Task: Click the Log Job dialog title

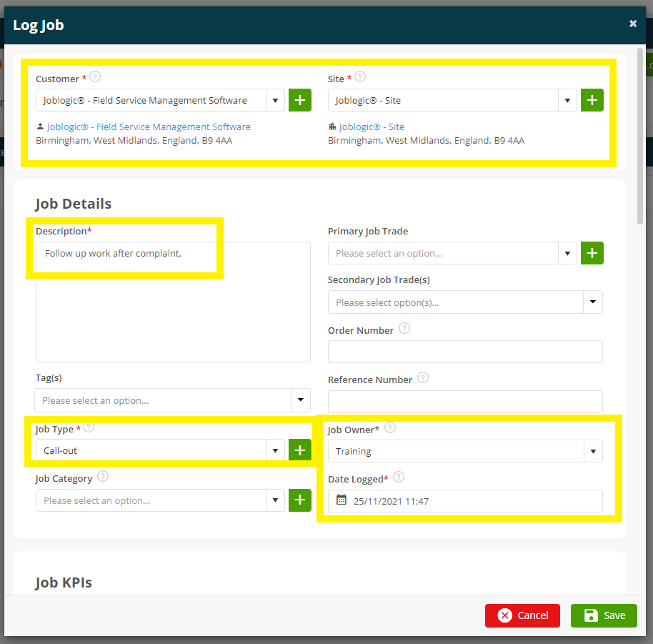Action: (x=39, y=25)
